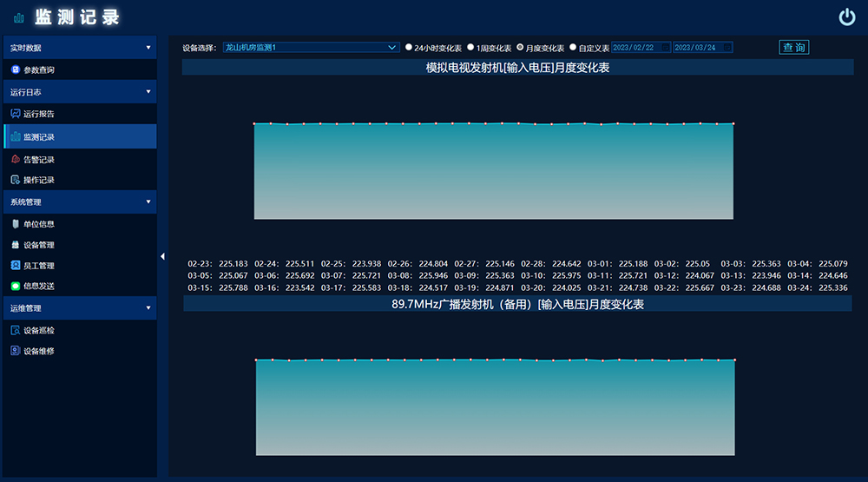Collapse sidebar with the left arrow handle
The image size is (868, 482).
(x=162, y=256)
